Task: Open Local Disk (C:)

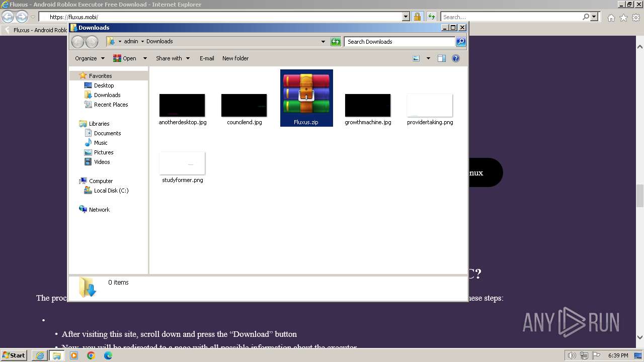Action: 111,191
